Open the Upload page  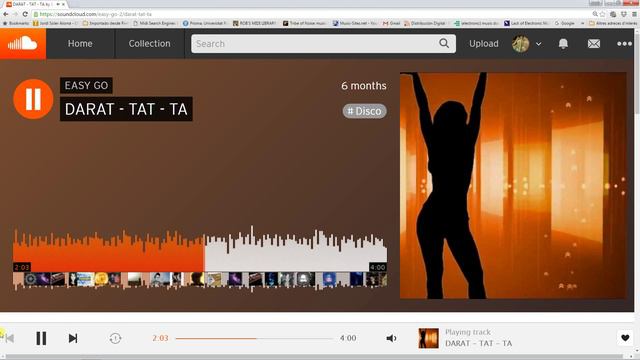pyautogui.click(x=484, y=44)
